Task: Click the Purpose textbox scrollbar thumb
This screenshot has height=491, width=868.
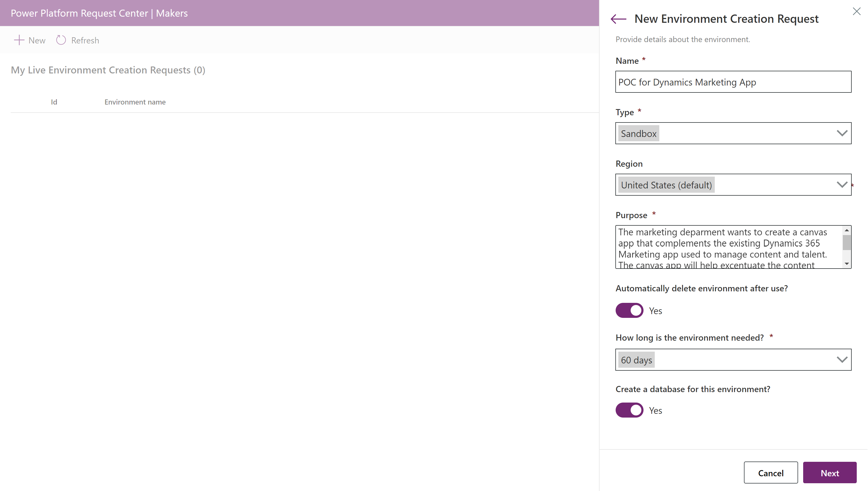Action: coord(846,243)
